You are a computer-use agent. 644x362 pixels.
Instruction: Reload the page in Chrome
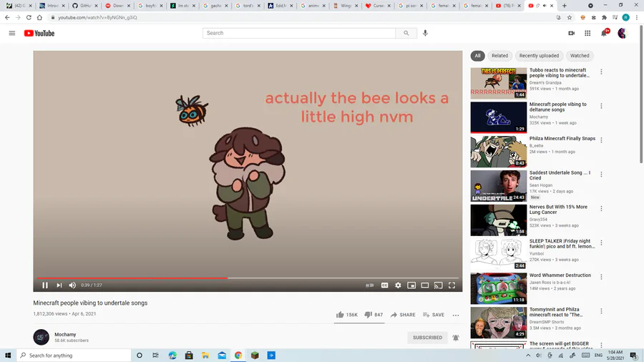point(29,18)
